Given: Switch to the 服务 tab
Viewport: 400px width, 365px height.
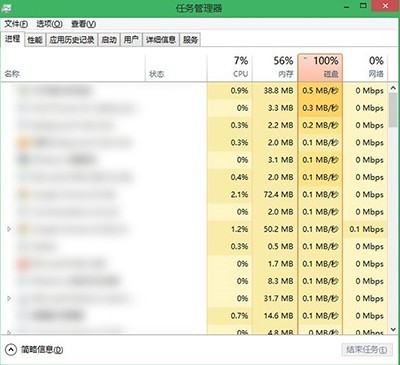Looking at the screenshot, I should coord(190,40).
